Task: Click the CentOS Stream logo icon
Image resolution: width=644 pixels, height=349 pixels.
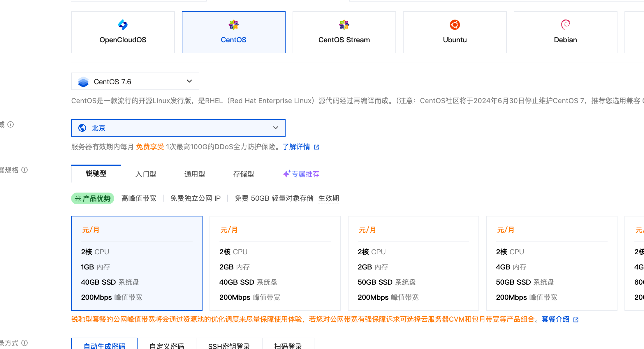Action: [x=344, y=25]
